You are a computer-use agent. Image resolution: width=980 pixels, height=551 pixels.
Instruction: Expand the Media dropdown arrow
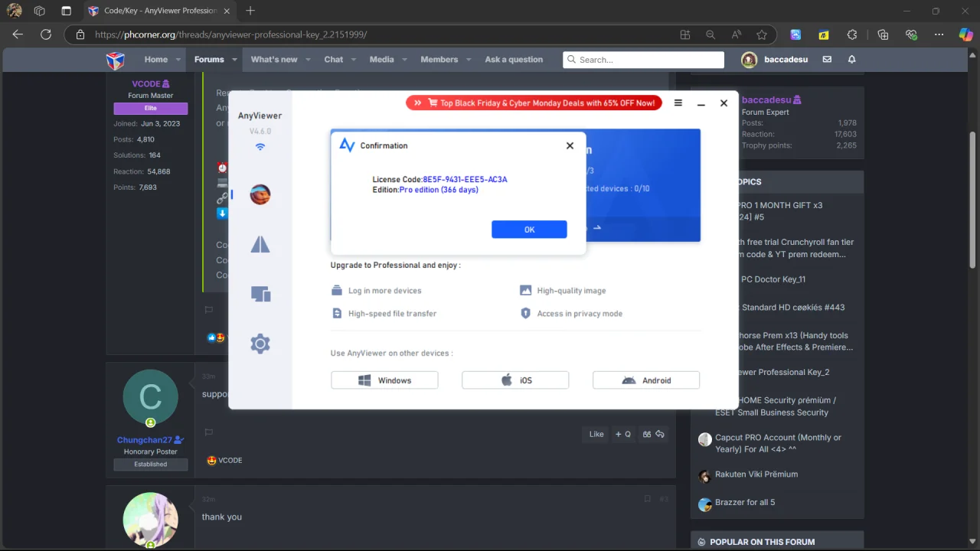[x=405, y=60]
